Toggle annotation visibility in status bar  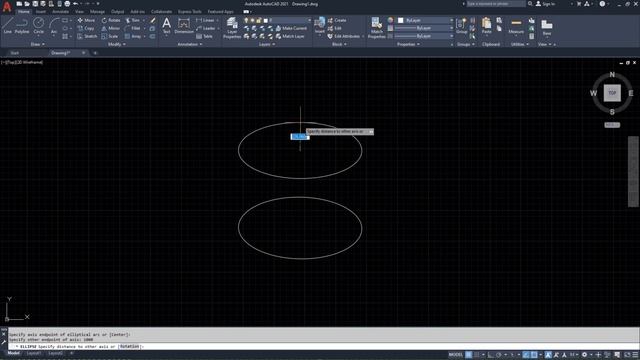[548, 355]
